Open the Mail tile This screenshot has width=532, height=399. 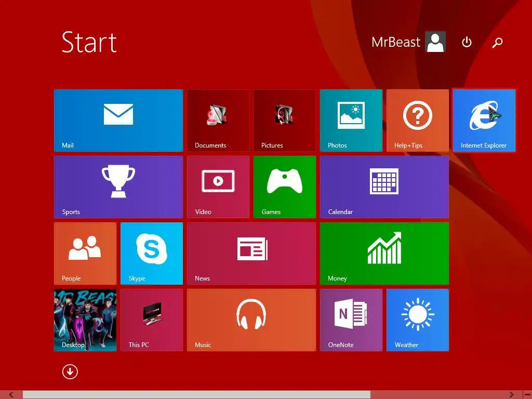118,121
